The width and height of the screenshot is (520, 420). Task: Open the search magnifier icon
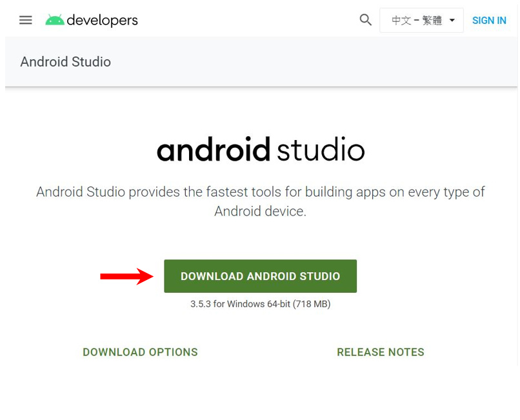click(x=365, y=20)
